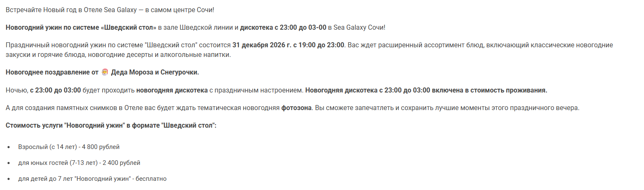Click bold text 'Новогодний ужин по системе «Шведский стол»'

[81, 27]
